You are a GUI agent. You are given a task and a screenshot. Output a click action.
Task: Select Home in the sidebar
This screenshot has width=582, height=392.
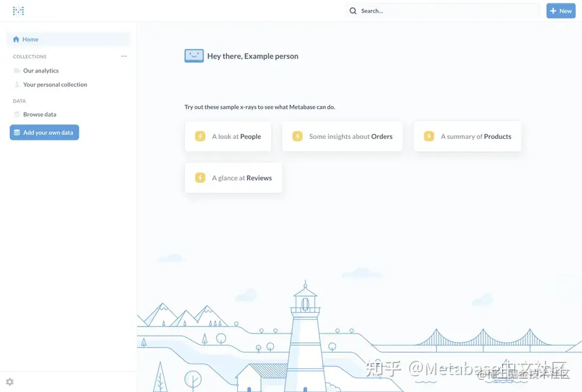(x=68, y=39)
